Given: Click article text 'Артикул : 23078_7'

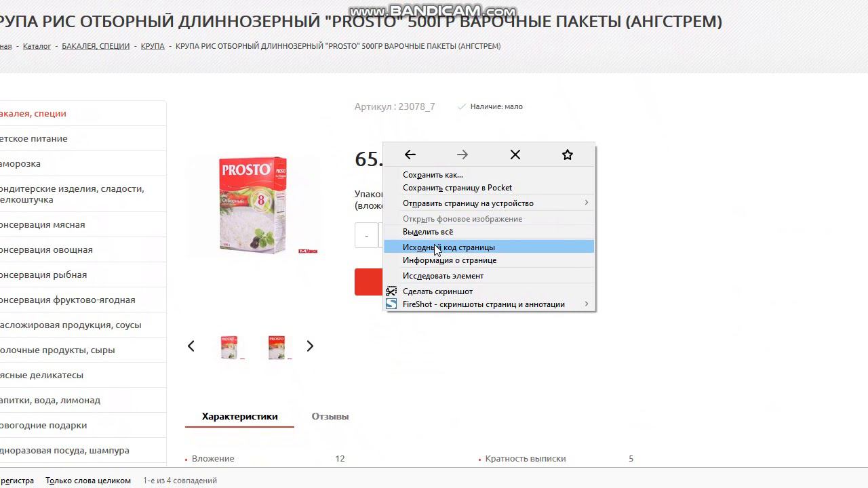Looking at the screenshot, I should pyautogui.click(x=395, y=106).
